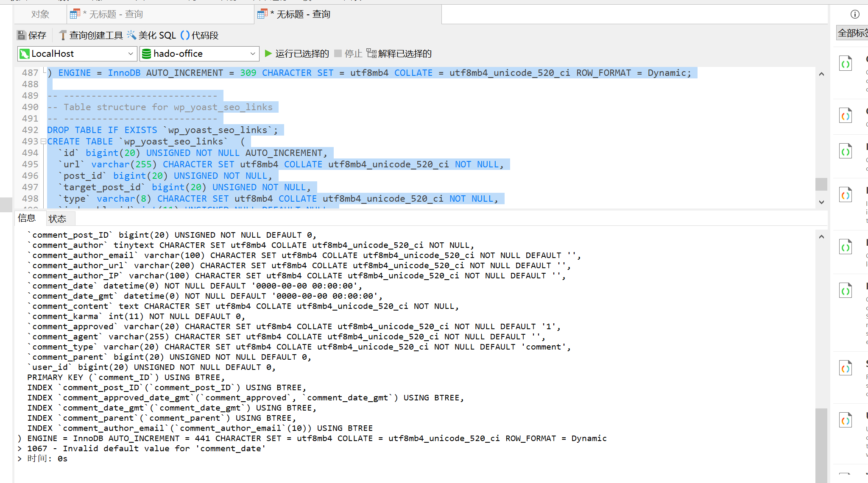Viewport: 868px width, 483px height.
Task: Switch to the 对象 tab
Action: tap(40, 14)
